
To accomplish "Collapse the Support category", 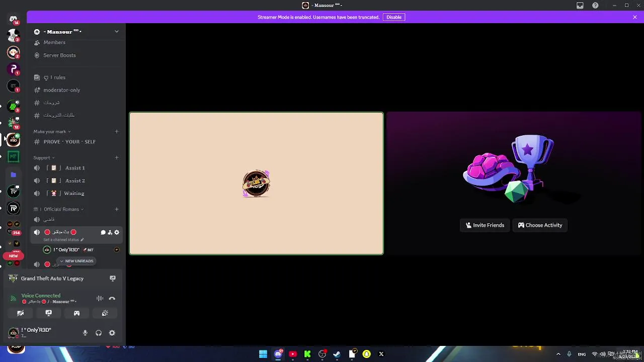I will pyautogui.click(x=44, y=158).
